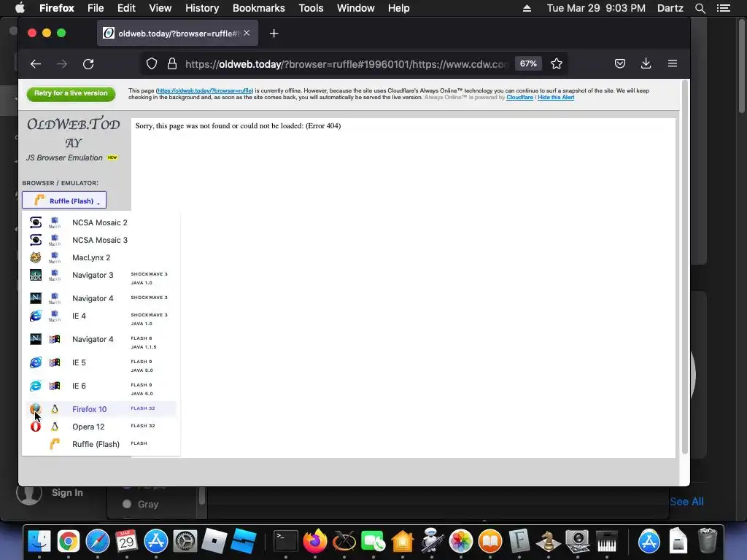The height and width of the screenshot is (560, 747).
Task: Open the History menu
Action: pos(202,8)
